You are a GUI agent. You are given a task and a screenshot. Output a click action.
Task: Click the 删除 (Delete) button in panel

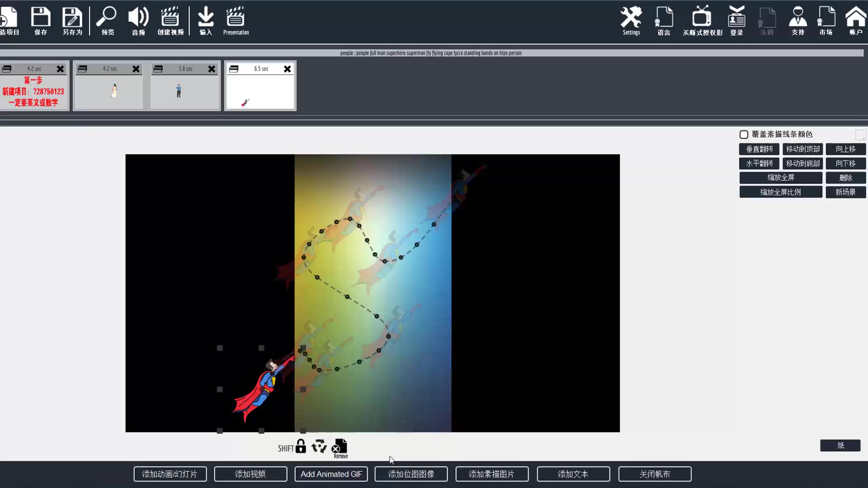click(x=845, y=177)
